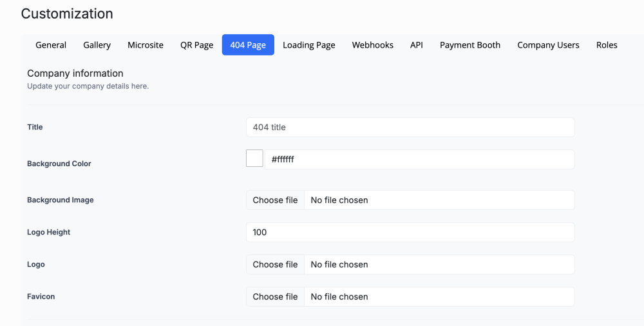Click the #ffffff hex color field
The image size is (644, 326).
click(x=419, y=159)
